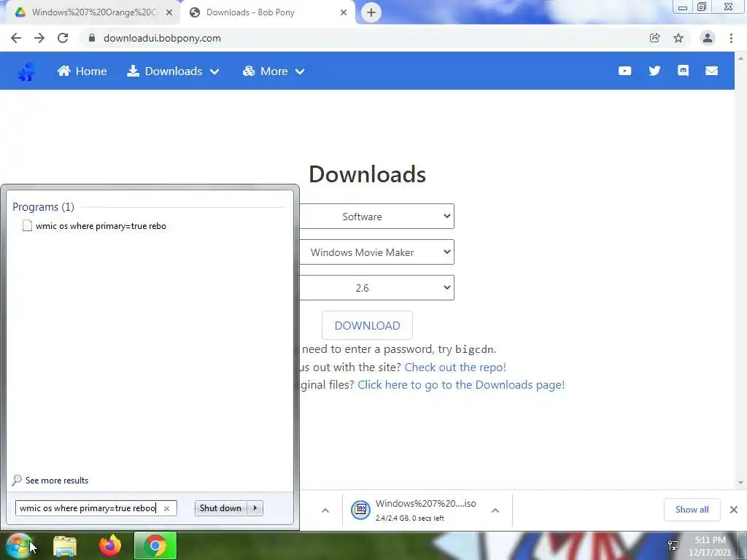The width and height of the screenshot is (747, 560).
Task: Click the Bob Pony site logo
Action: pos(27,71)
